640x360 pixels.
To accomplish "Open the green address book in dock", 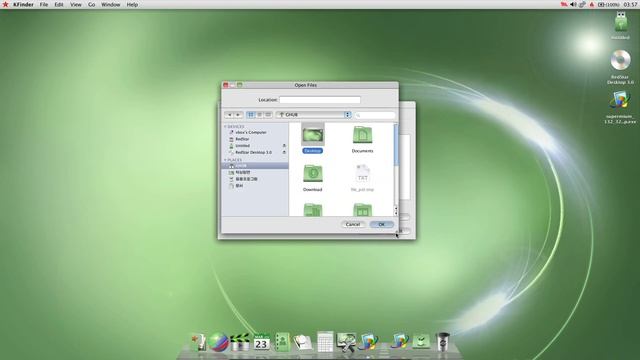I will pos(282,342).
